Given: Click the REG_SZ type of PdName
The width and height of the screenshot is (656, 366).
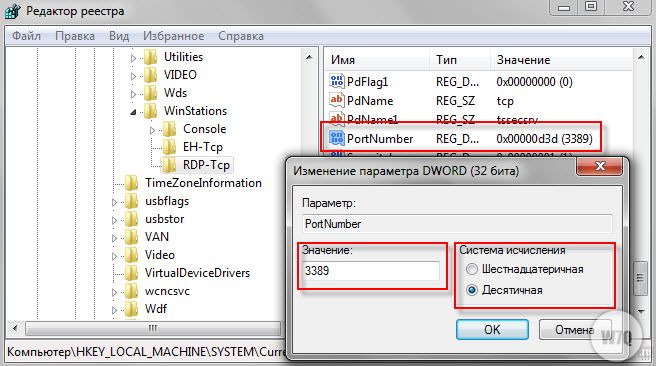Looking at the screenshot, I should (x=455, y=101).
